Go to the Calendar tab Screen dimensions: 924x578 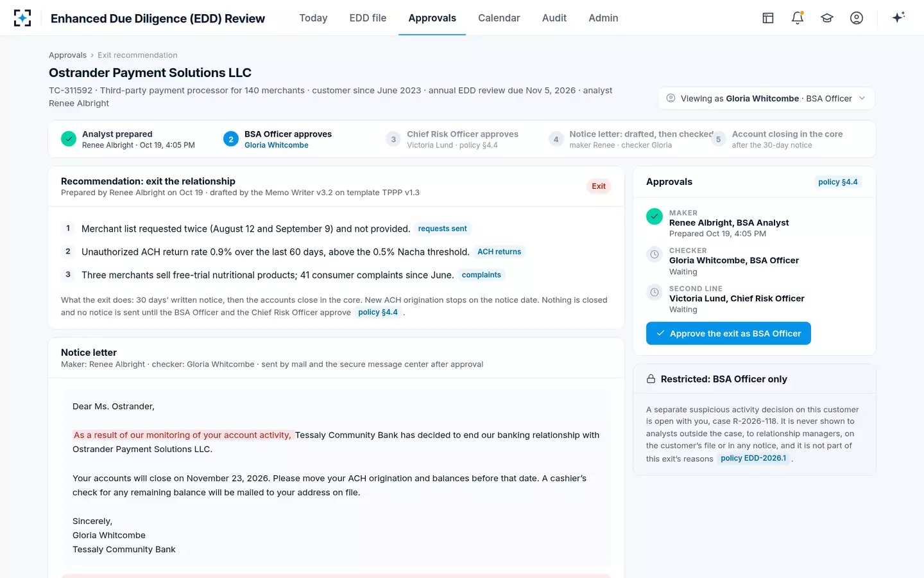click(x=499, y=18)
